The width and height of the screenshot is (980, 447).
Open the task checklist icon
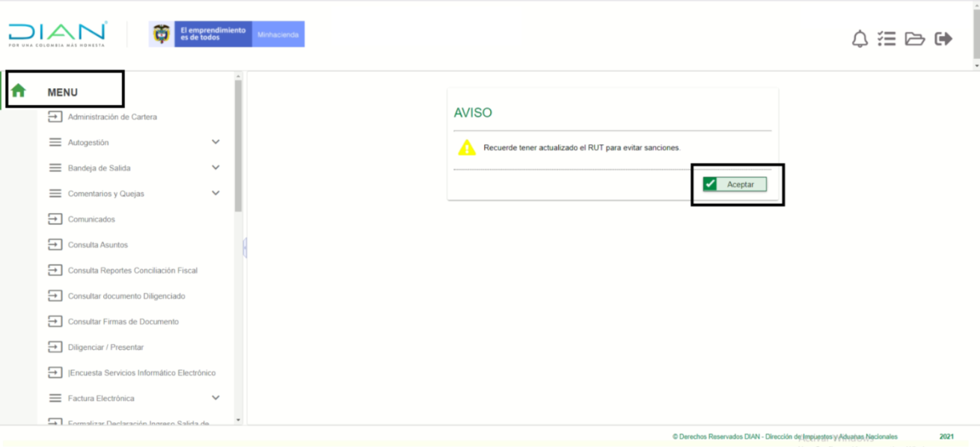pos(886,39)
